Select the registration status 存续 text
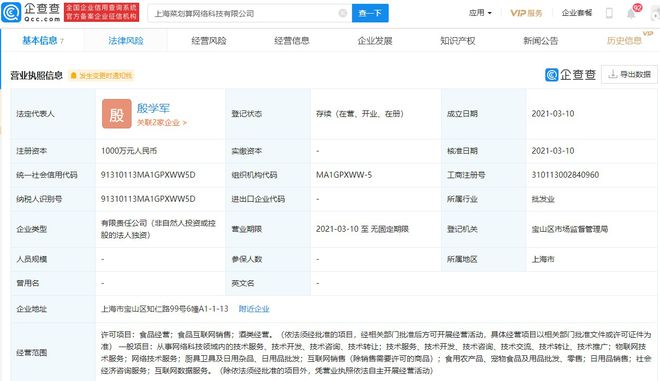This screenshot has width=660, height=381. point(360,114)
